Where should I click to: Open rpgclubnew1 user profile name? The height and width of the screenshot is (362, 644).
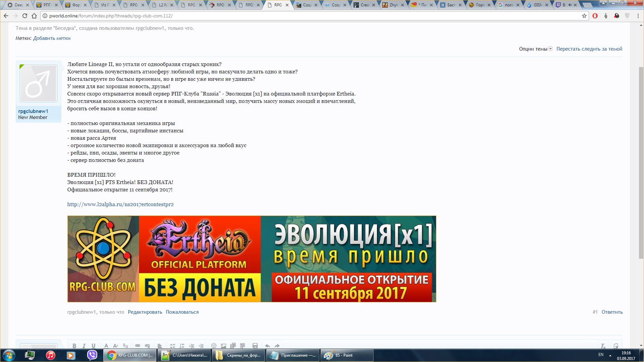click(33, 111)
